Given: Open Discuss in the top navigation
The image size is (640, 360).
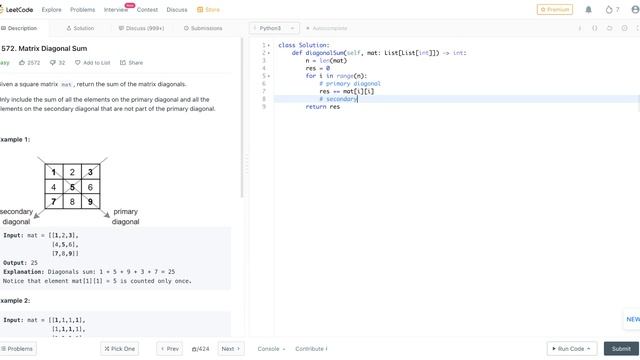Looking at the screenshot, I should coord(177,9).
